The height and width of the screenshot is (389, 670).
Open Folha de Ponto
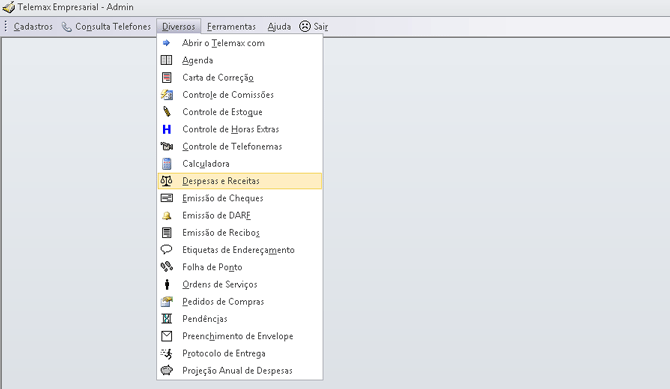[240, 267]
